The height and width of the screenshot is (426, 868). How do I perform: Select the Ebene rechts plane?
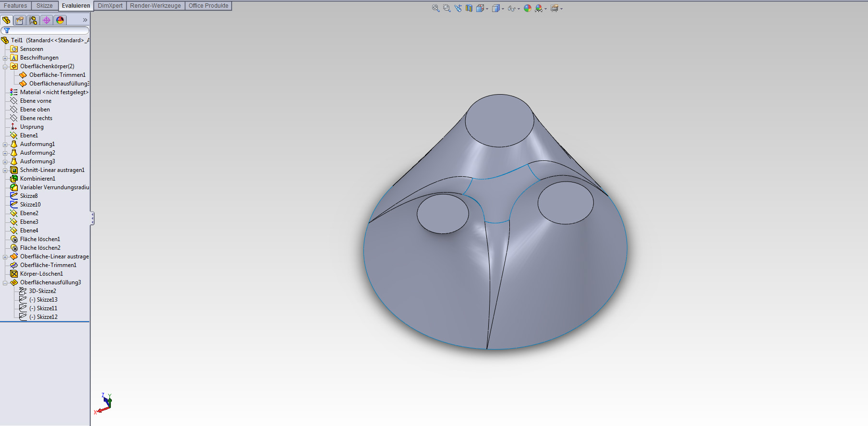[x=36, y=118]
